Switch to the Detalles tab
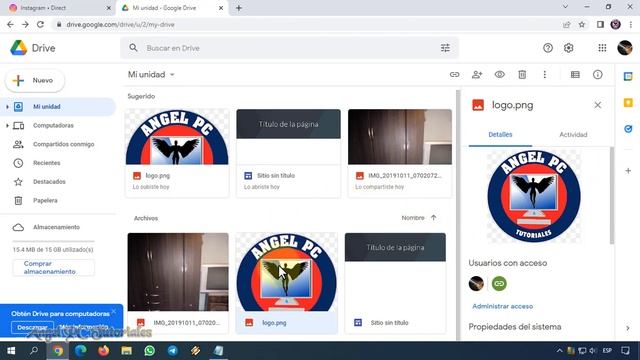 coord(500,135)
